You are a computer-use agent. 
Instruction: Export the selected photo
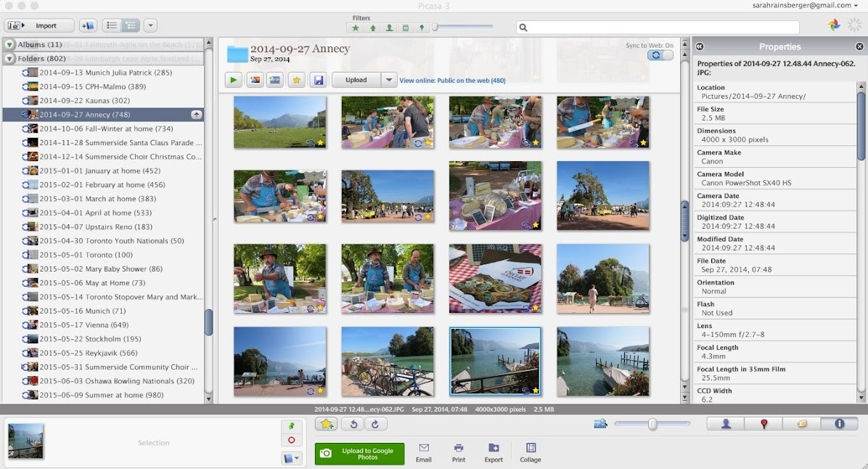tap(494, 452)
